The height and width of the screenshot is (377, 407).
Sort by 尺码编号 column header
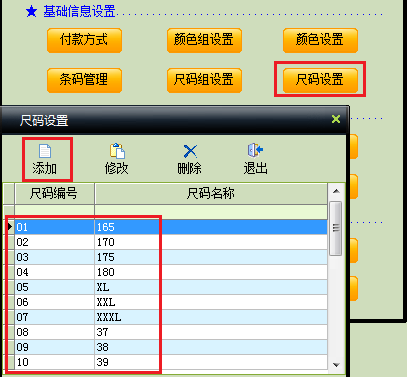[x=54, y=193]
